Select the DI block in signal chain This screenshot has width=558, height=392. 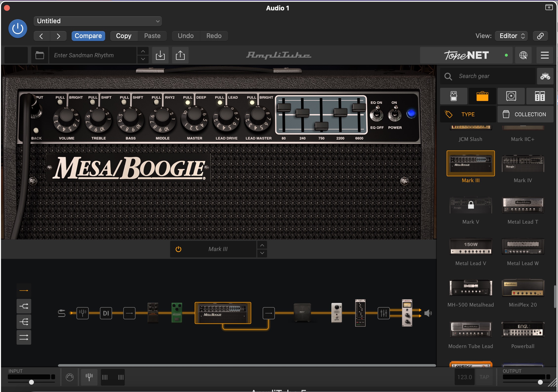(x=106, y=313)
